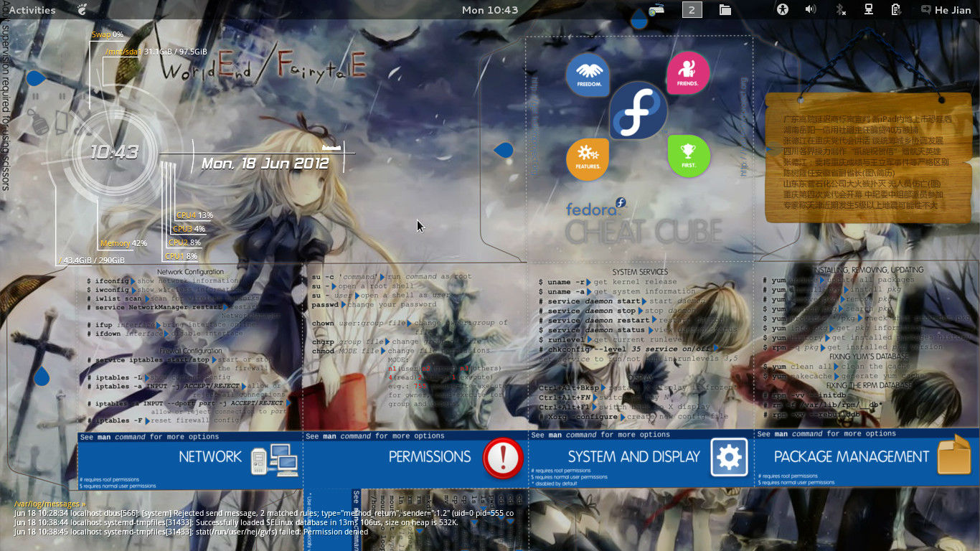Open the He Jian user menu
The image size is (980, 551).
(x=945, y=10)
